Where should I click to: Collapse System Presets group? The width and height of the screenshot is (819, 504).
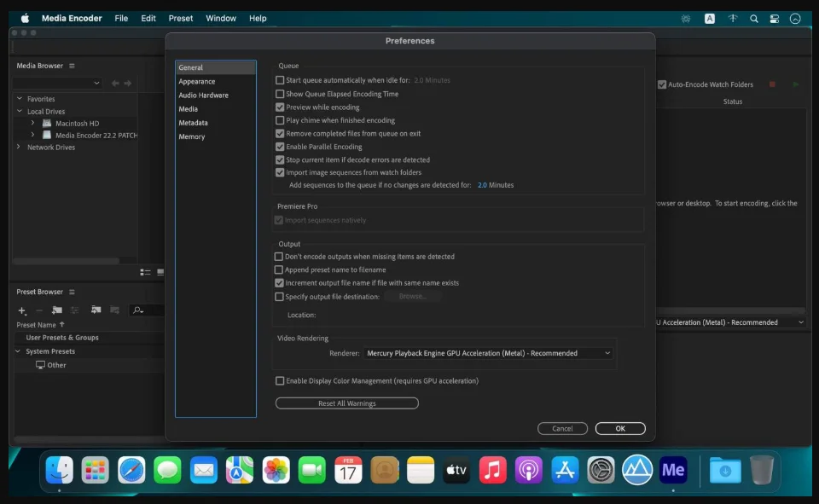(18, 351)
